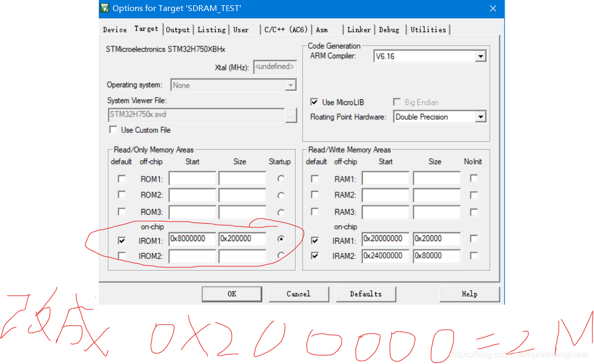
Task: Expand the Floating Point Hardware dropdown
Action: [x=480, y=117]
